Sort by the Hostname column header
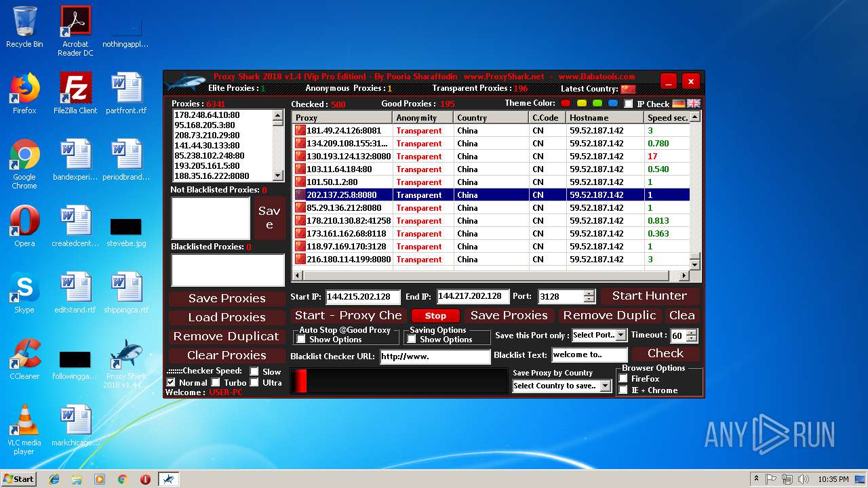868x488 pixels. point(605,118)
